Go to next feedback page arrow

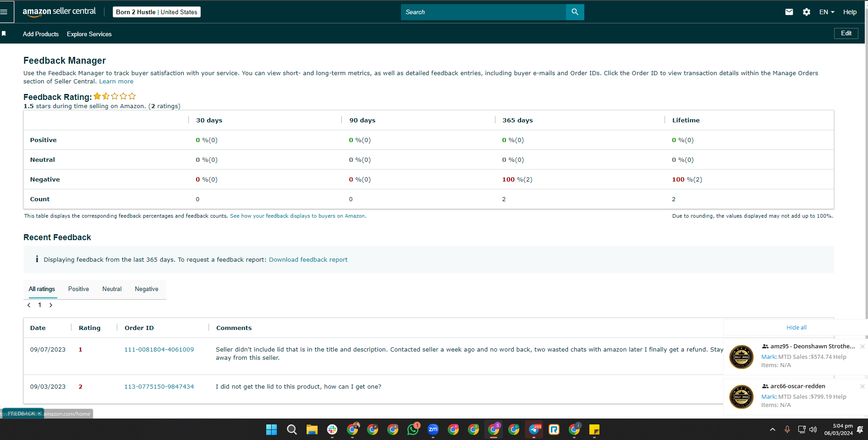(x=51, y=305)
